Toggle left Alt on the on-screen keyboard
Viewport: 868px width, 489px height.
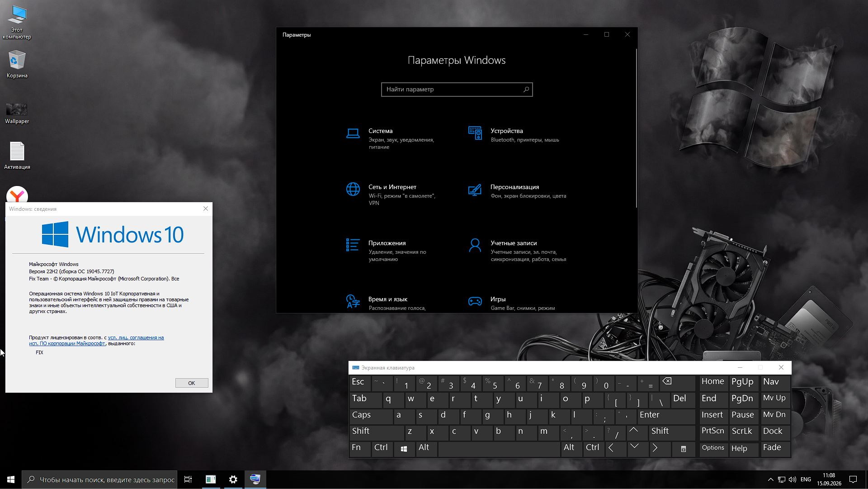[x=426, y=448]
